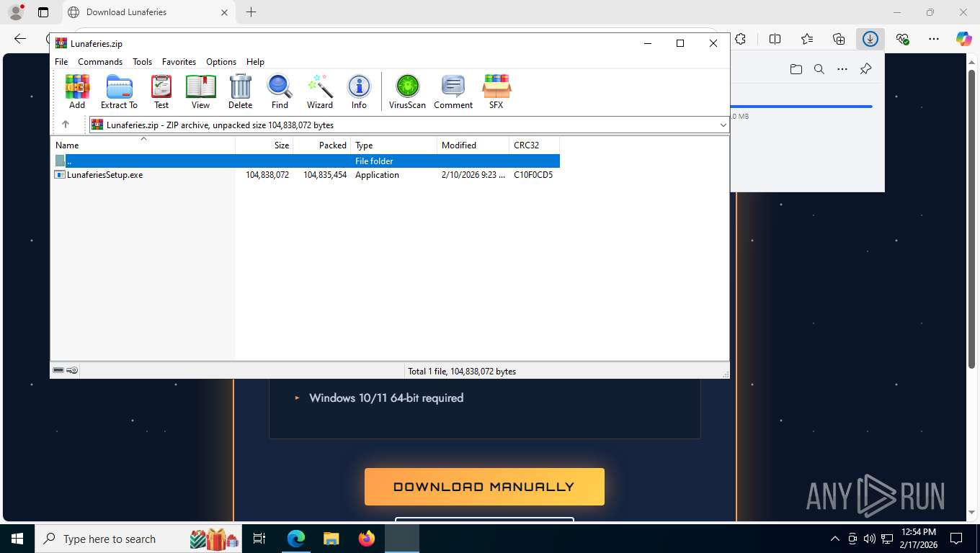Open the File menu
The width and height of the screenshot is (980, 553).
point(61,62)
